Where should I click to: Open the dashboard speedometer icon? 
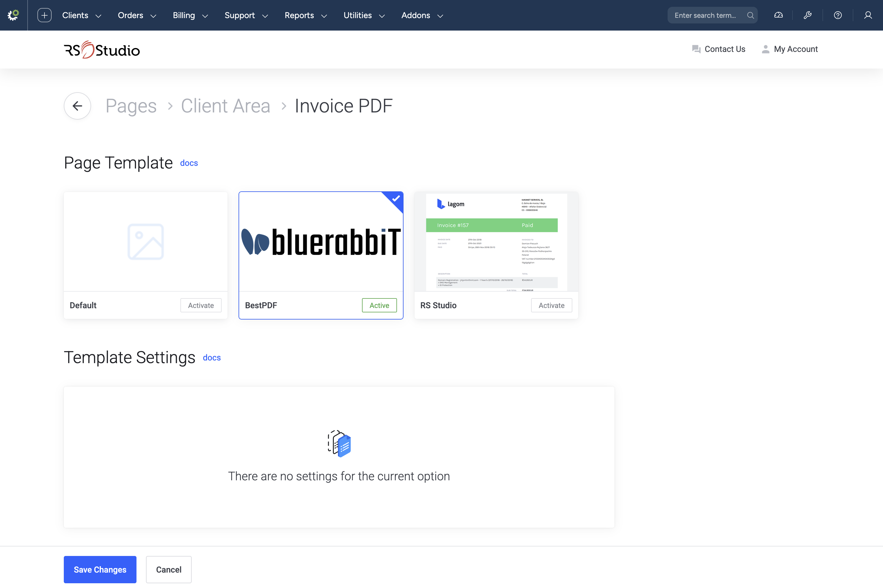(x=778, y=15)
